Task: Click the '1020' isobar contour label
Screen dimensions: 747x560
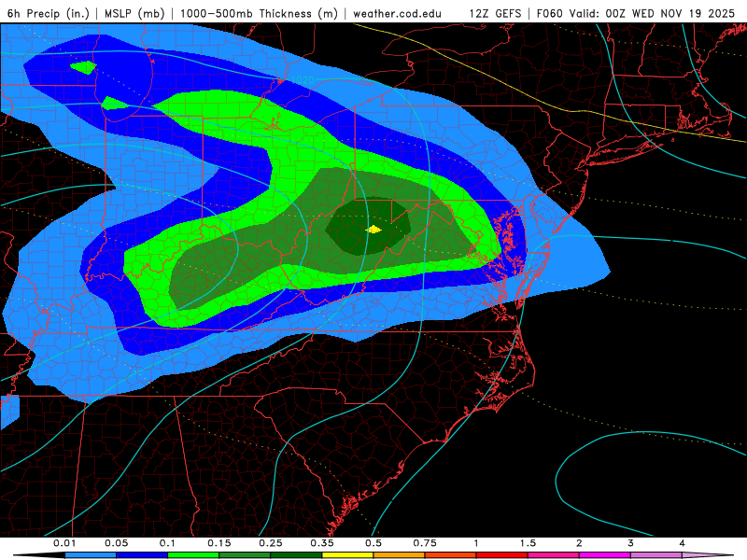Action: click(302, 79)
